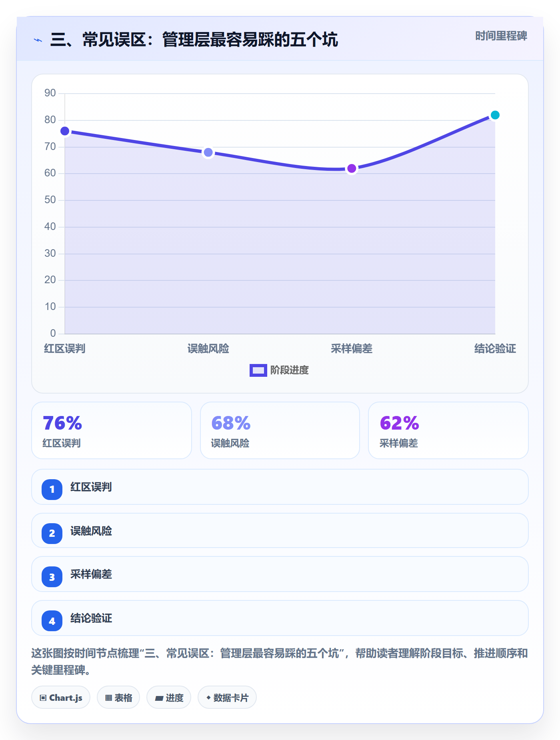Image resolution: width=560 pixels, height=740 pixels.
Task: Open the 结论验证 list row text
Action: click(91, 618)
